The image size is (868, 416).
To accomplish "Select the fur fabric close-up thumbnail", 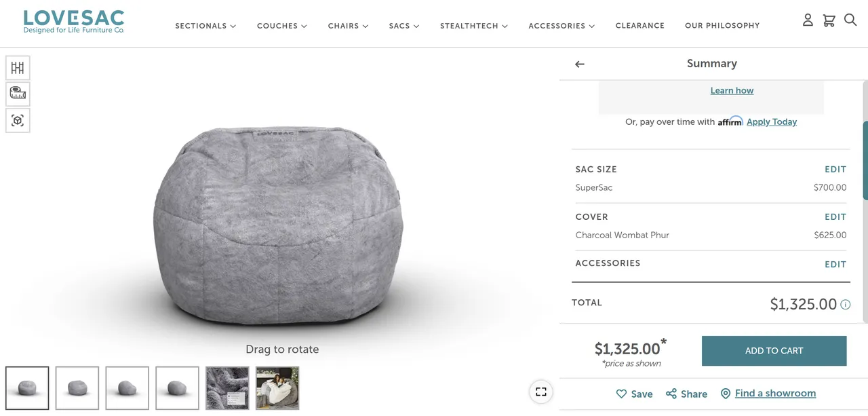I will pyautogui.click(x=227, y=388).
